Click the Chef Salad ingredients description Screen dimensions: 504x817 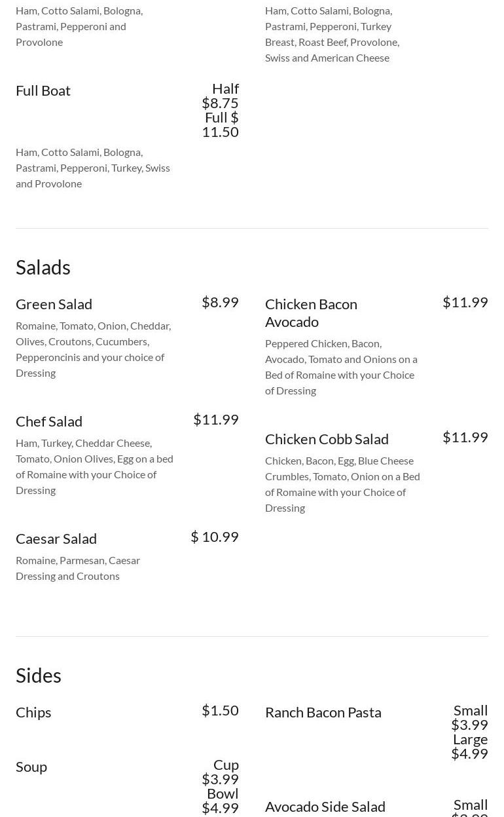coord(94,466)
